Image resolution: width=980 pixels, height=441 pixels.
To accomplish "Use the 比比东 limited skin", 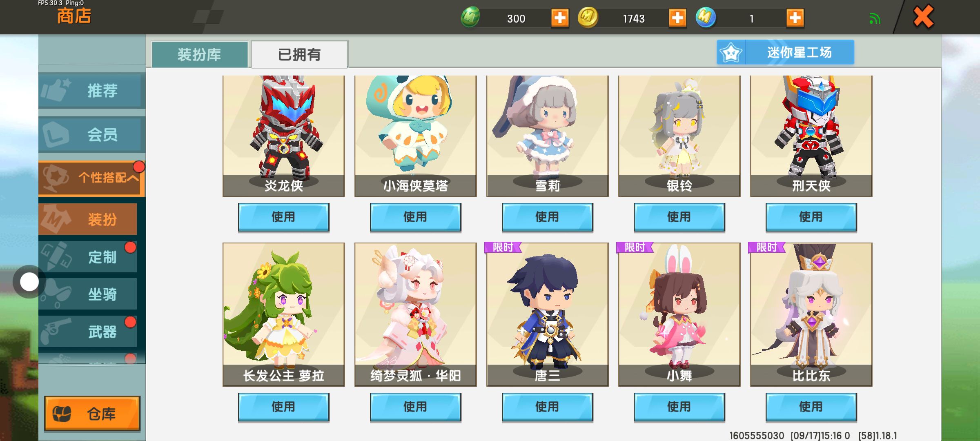I will [x=811, y=407].
